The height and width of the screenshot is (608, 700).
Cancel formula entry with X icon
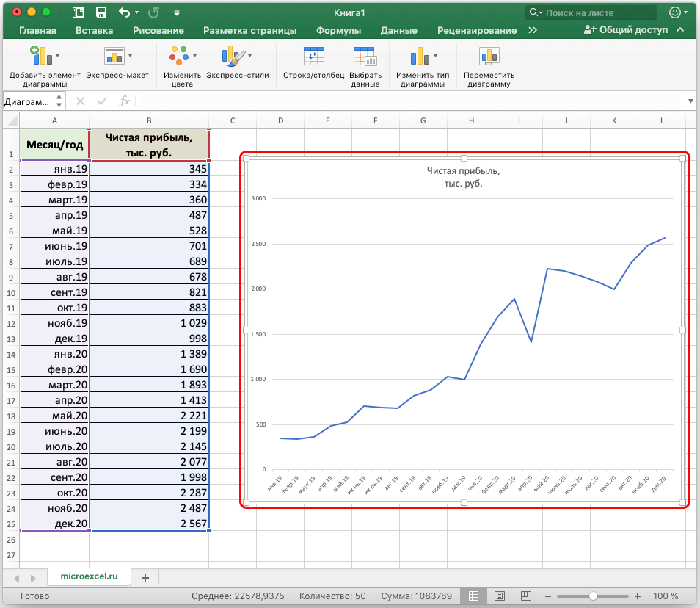[81, 101]
